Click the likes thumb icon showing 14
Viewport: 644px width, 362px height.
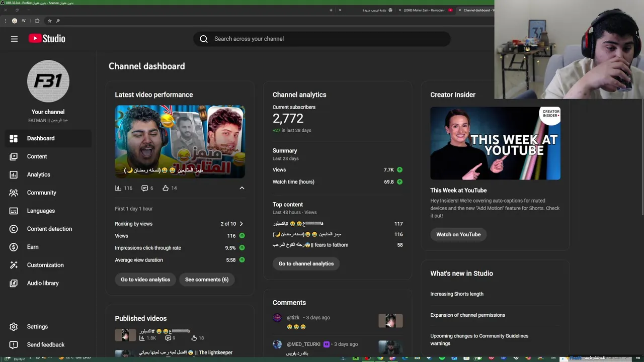(166, 188)
